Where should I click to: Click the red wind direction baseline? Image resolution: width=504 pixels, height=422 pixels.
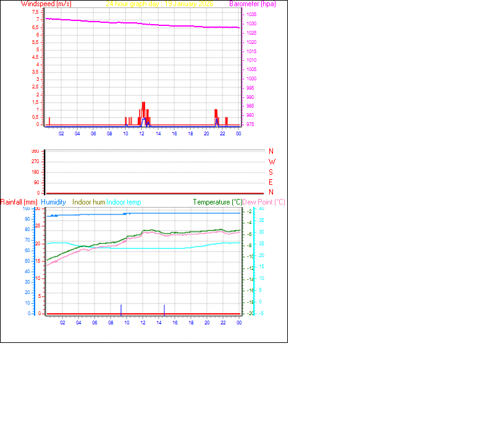pos(142,192)
